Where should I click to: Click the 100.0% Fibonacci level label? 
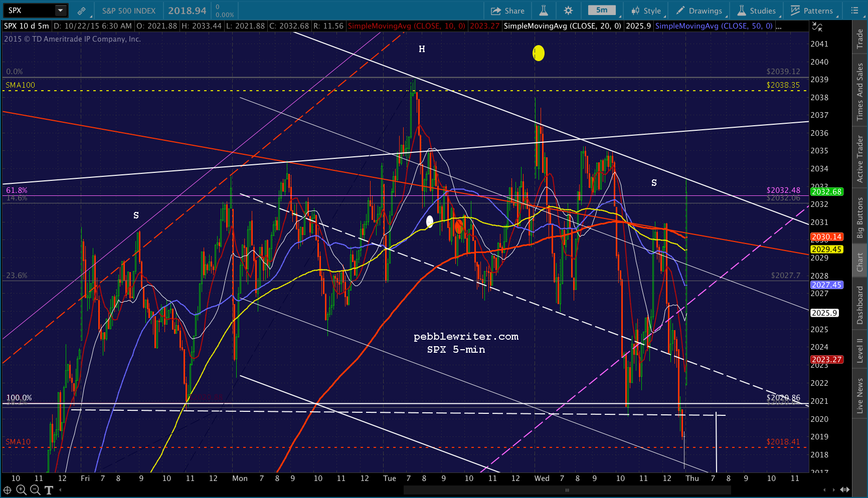[19, 398]
